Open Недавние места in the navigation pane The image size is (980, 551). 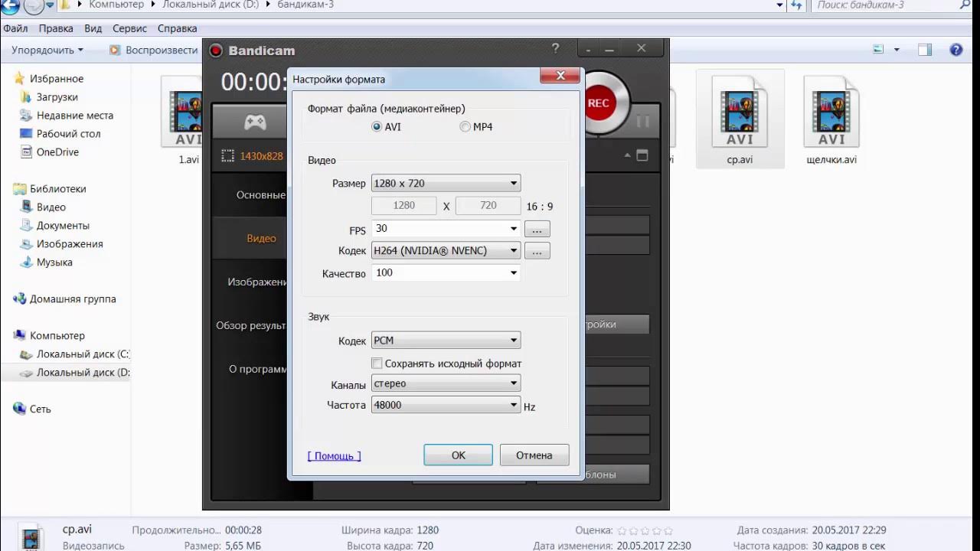click(x=75, y=116)
